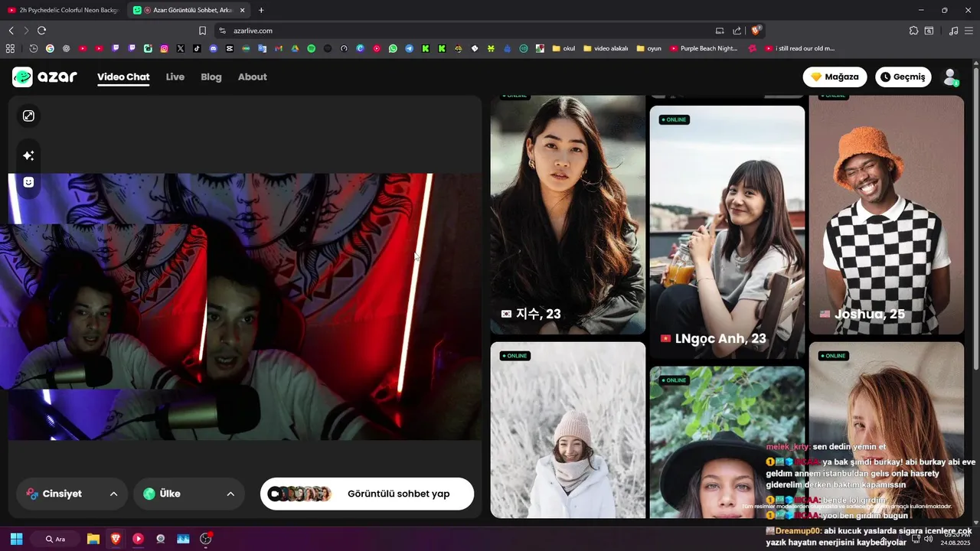Image resolution: width=980 pixels, height=551 pixels.
Task: Open the okul bookmarks folder
Action: point(563,48)
